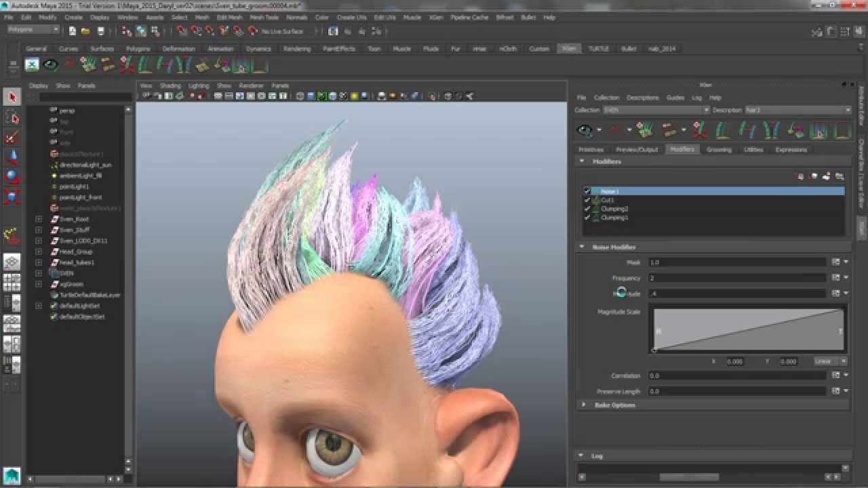Expand the Sven_Root node in outliner
The height and width of the screenshot is (488, 868).
(39, 220)
